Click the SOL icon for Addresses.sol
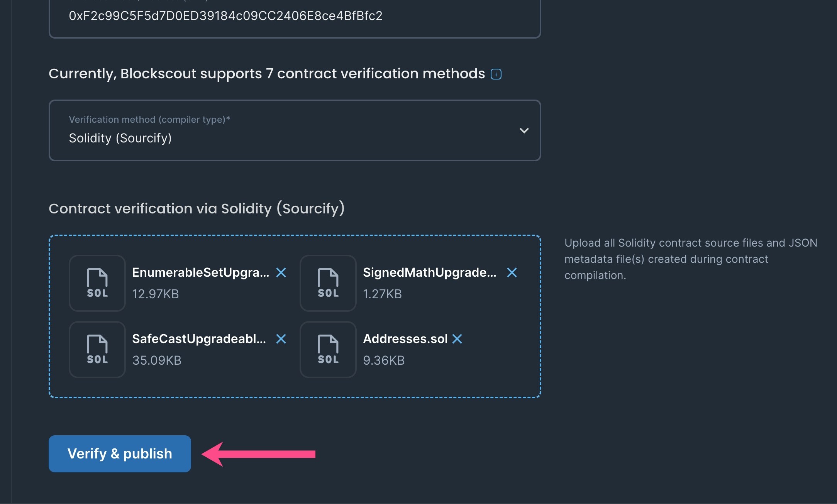The width and height of the screenshot is (837, 504). tap(328, 350)
